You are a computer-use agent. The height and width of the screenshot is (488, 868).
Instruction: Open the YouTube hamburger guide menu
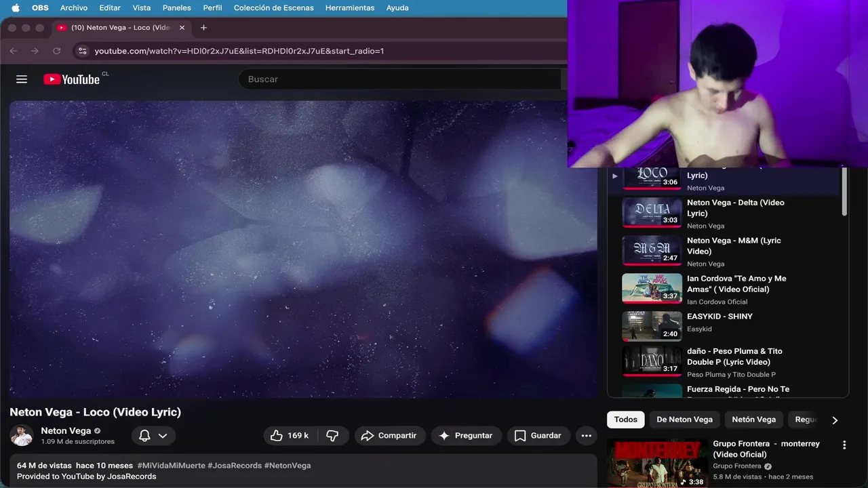(x=22, y=79)
